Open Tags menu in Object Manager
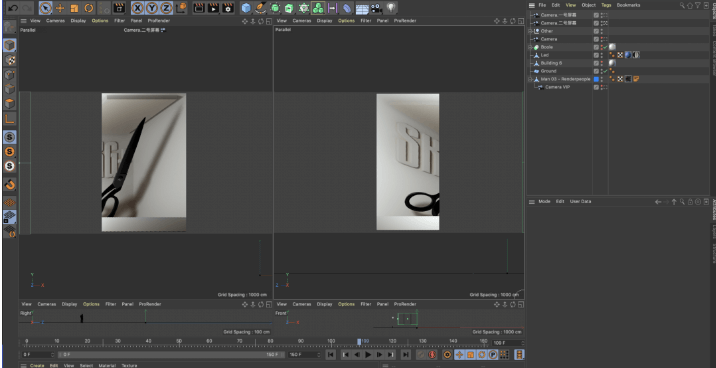The height and width of the screenshot is (368, 716). coord(606,5)
